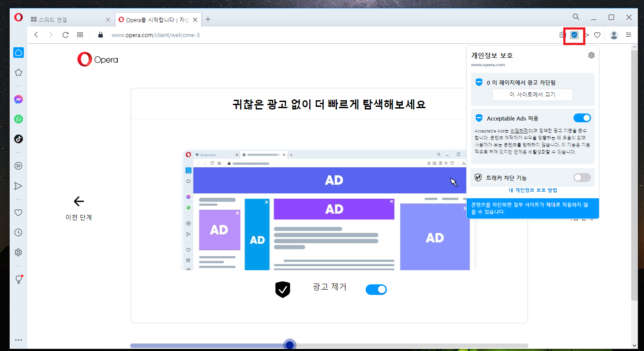Add page to bookmarks with heart icon
Screen dimensions: 644x351
click(x=597, y=35)
